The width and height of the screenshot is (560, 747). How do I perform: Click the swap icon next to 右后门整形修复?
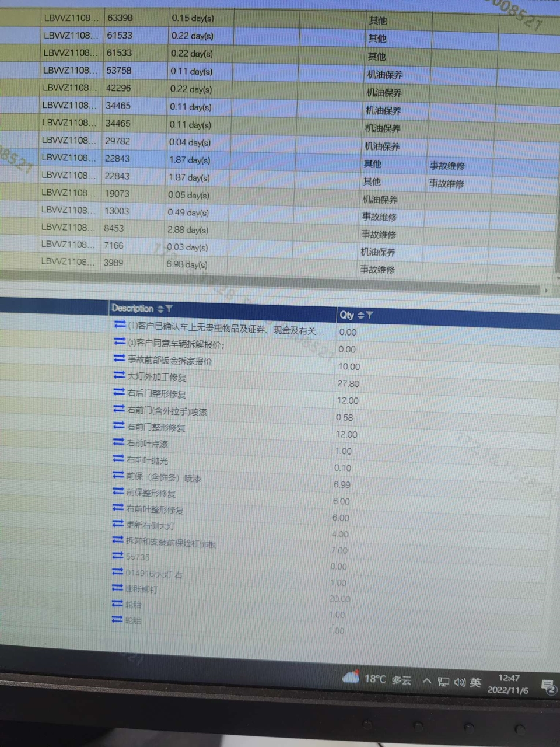[x=119, y=392]
